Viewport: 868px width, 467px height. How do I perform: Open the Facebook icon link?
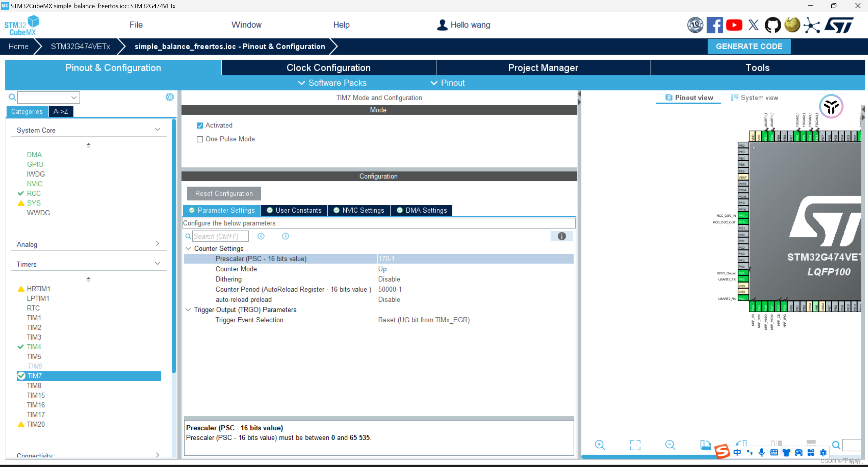714,25
